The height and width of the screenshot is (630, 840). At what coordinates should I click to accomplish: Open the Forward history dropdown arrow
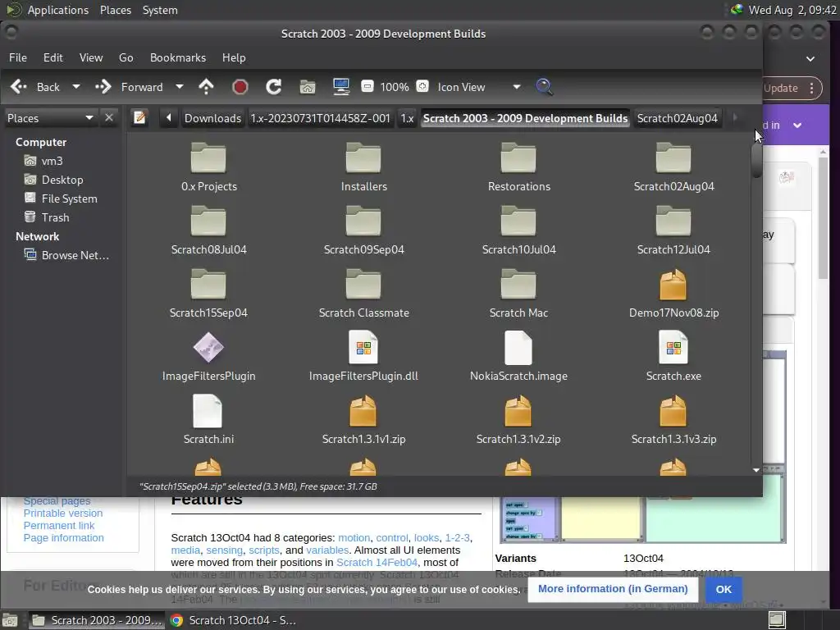point(180,87)
